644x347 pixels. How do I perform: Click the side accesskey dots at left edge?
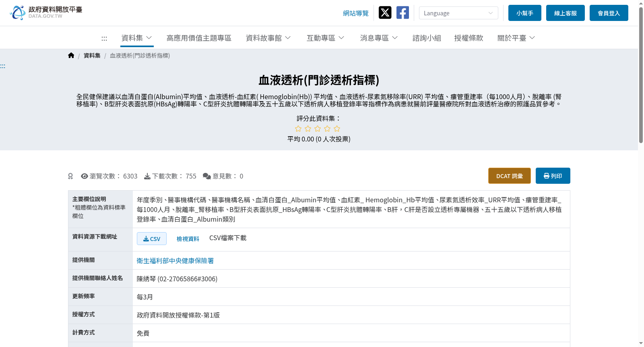click(x=3, y=66)
